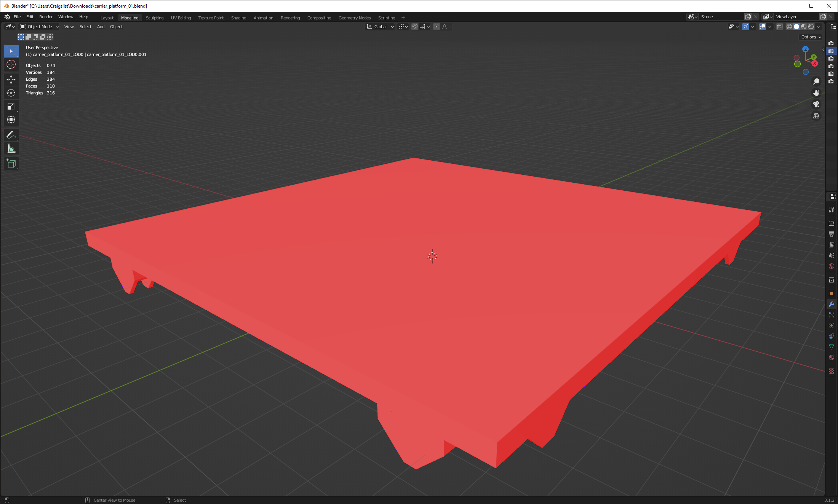Select the Measure tool icon
Viewport: 838px width, 504px height.
coord(11,148)
